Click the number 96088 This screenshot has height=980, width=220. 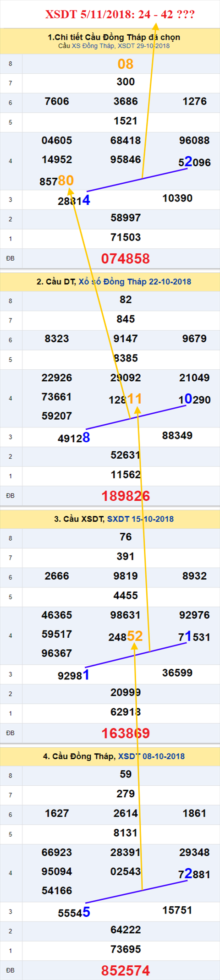click(x=194, y=140)
